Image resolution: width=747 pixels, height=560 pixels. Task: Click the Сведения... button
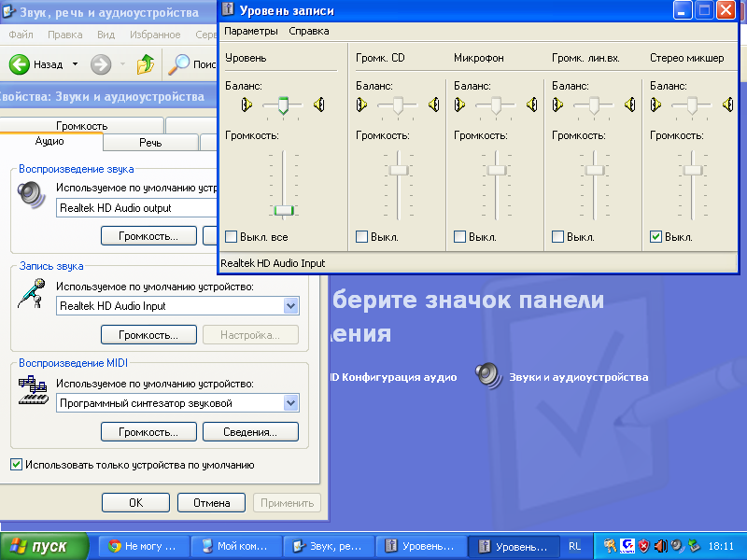(x=250, y=432)
